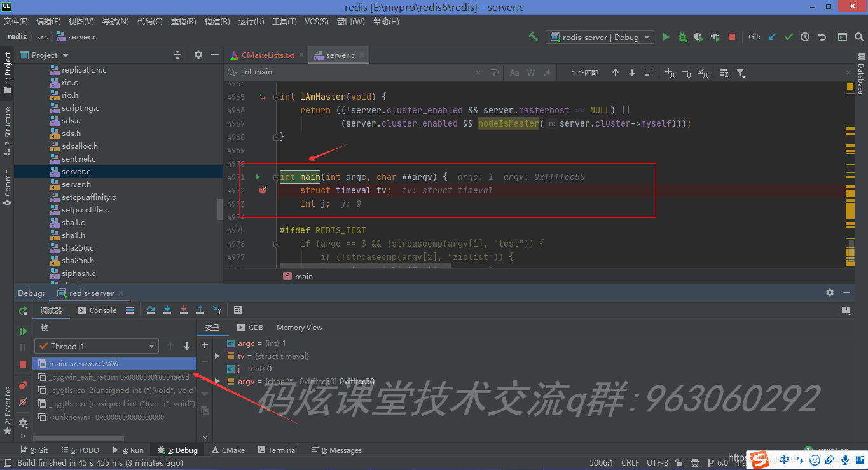Open the VCS menu
Screen dimensions: 868x470
coord(316,21)
